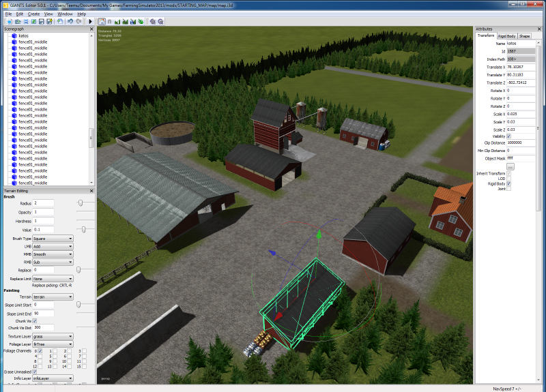The height and width of the screenshot is (392, 546).
Task: Open the File menu
Action: pos(8,14)
